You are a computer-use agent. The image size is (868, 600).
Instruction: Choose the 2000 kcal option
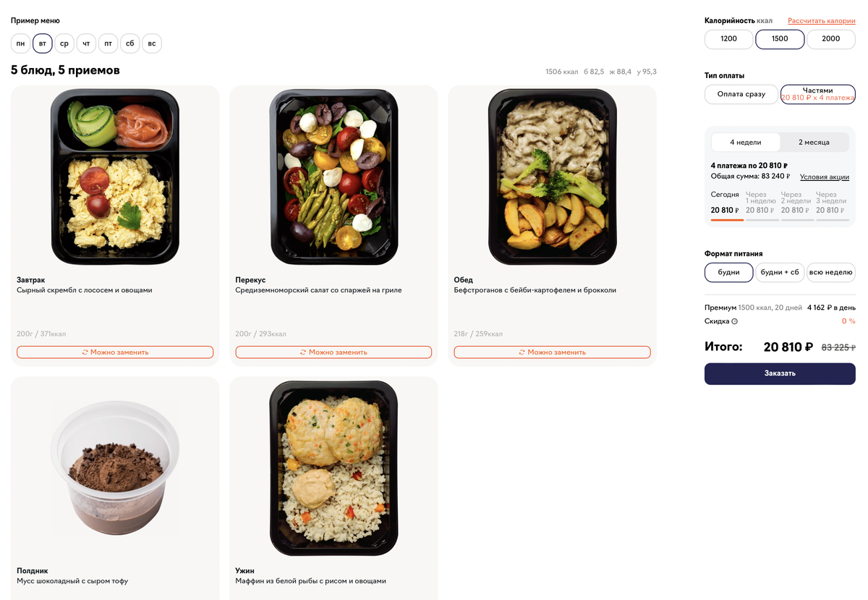(x=831, y=39)
